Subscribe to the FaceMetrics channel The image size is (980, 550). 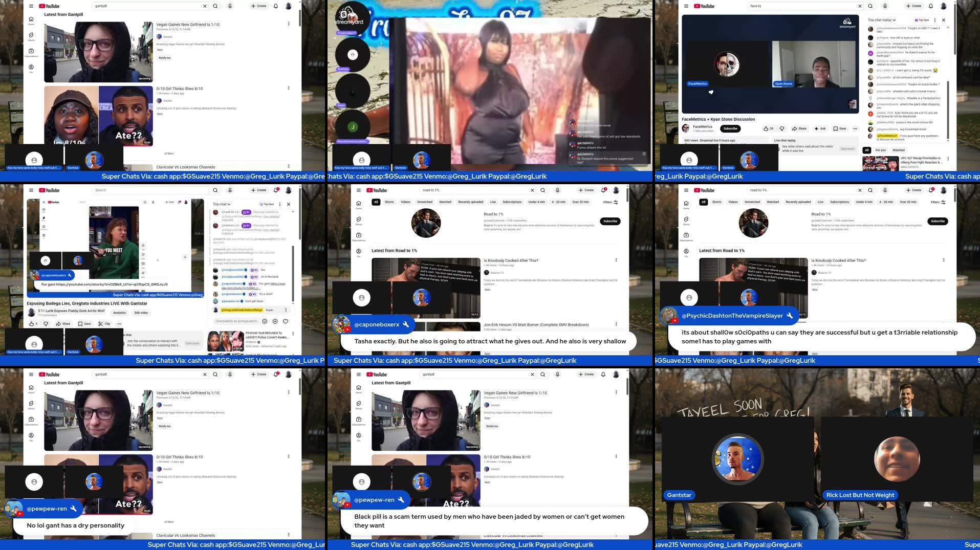pos(730,128)
